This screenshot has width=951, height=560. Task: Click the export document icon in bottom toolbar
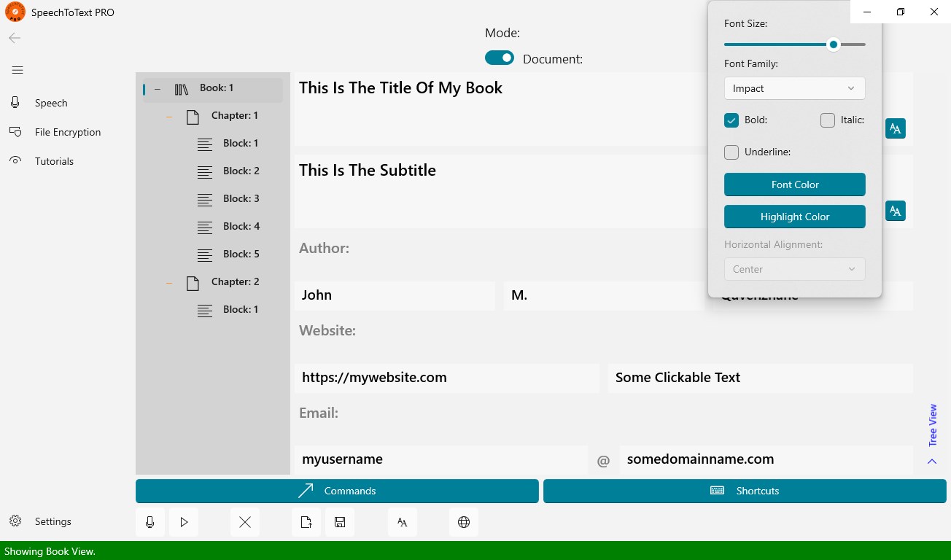point(306,522)
